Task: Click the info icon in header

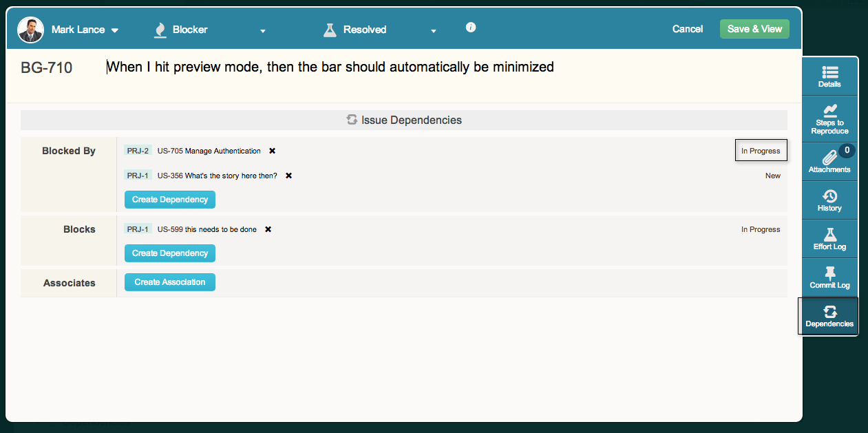Action: (471, 28)
